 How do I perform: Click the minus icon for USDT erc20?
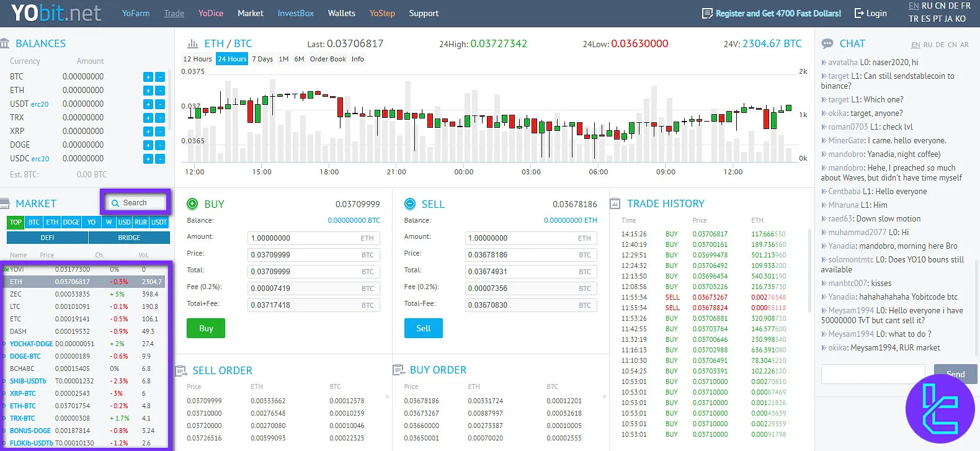[160, 104]
